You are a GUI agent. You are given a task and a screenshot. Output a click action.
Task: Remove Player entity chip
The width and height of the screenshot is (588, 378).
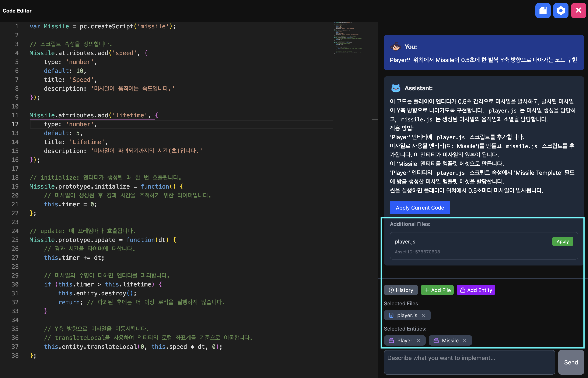point(419,340)
